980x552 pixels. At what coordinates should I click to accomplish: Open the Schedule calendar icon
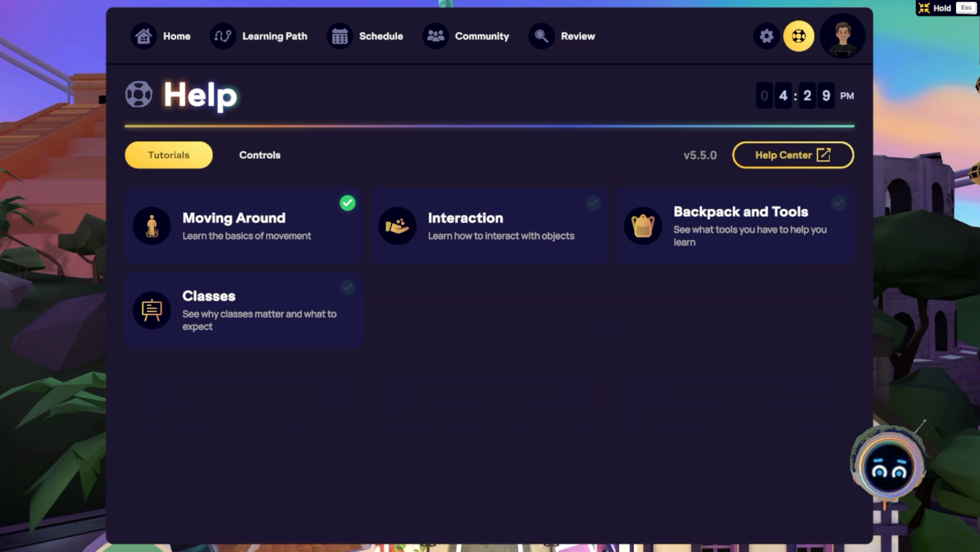(340, 36)
